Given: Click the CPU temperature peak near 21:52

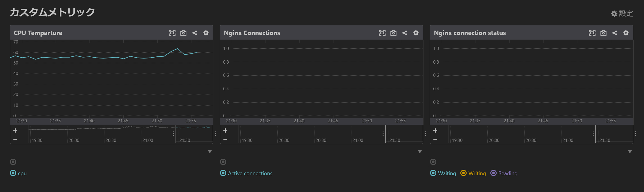Looking at the screenshot, I should [x=178, y=49].
